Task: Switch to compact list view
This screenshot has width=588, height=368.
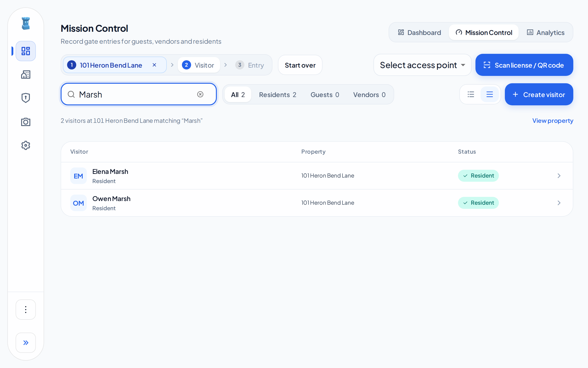Action: pyautogui.click(x=471, y=95)
